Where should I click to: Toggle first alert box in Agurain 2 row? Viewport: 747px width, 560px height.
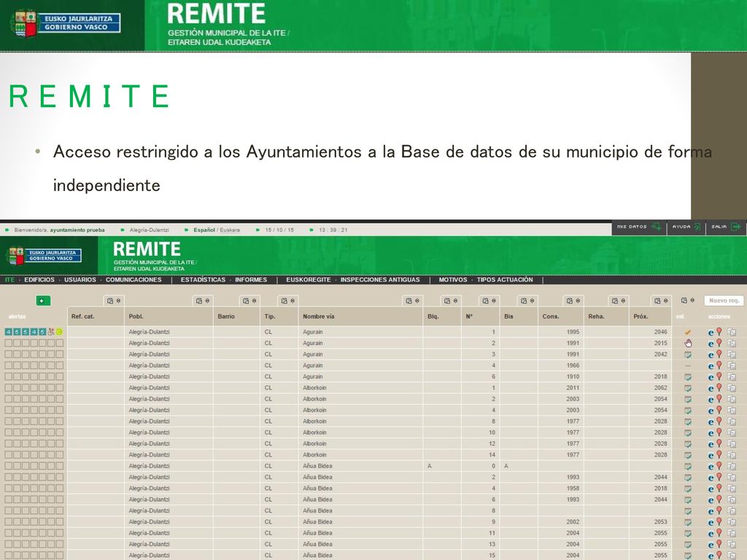tap(8, 343)
